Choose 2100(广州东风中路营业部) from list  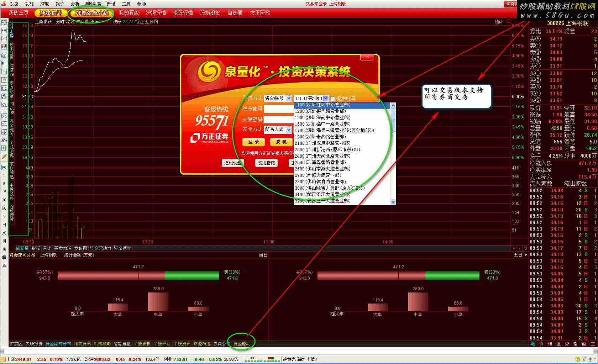point(342,143)
